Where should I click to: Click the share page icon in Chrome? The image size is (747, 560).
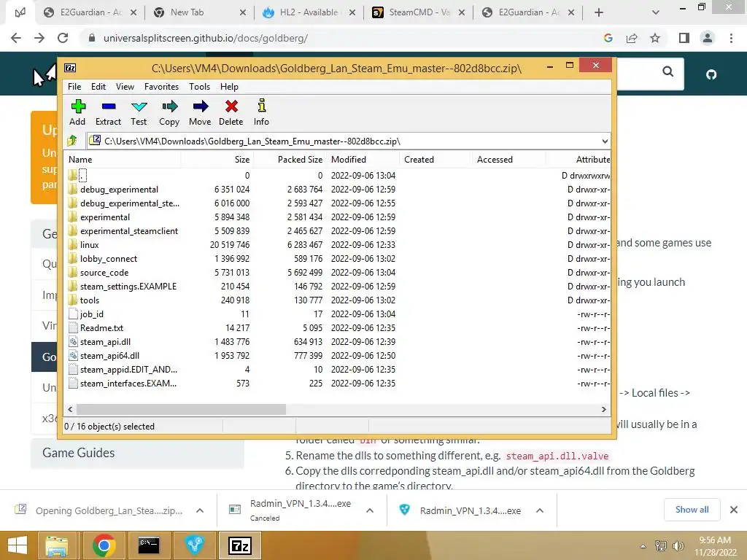pos(632,38)
